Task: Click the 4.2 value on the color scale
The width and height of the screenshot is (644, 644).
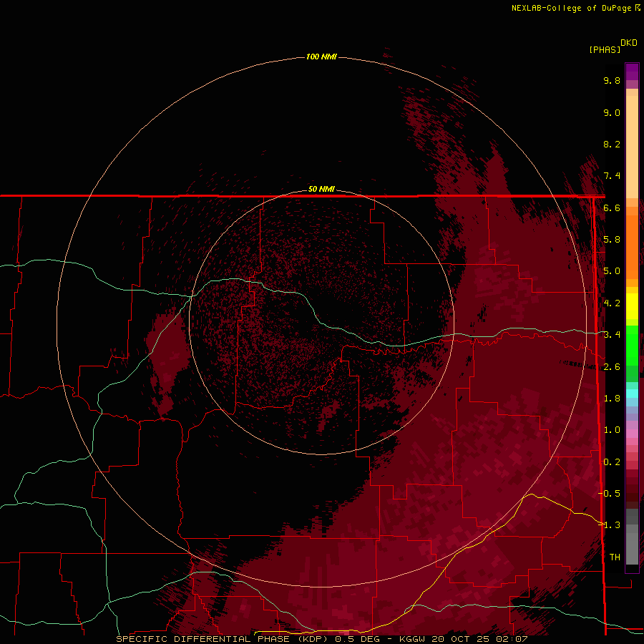Action: pos(612,303)
